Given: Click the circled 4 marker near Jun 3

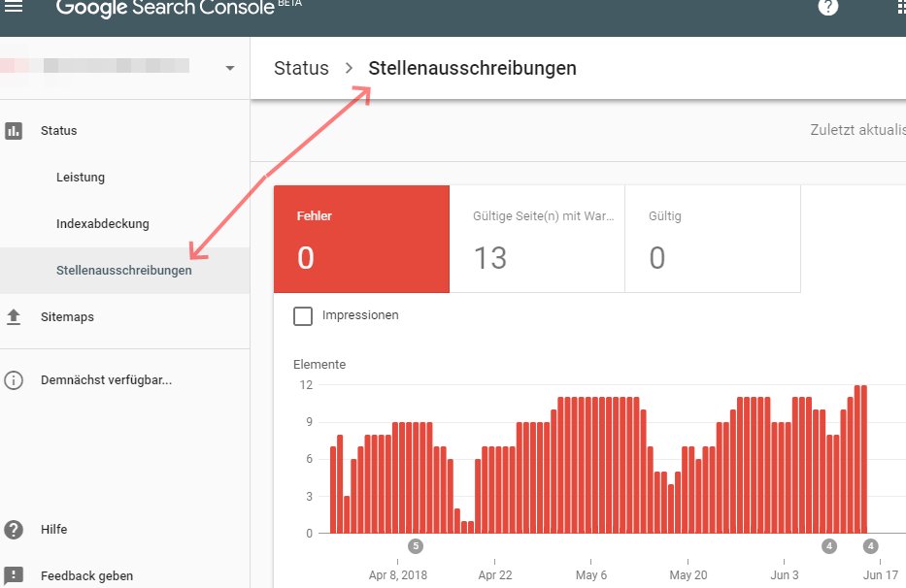Looking at the screenshot, I should (828, 545).
